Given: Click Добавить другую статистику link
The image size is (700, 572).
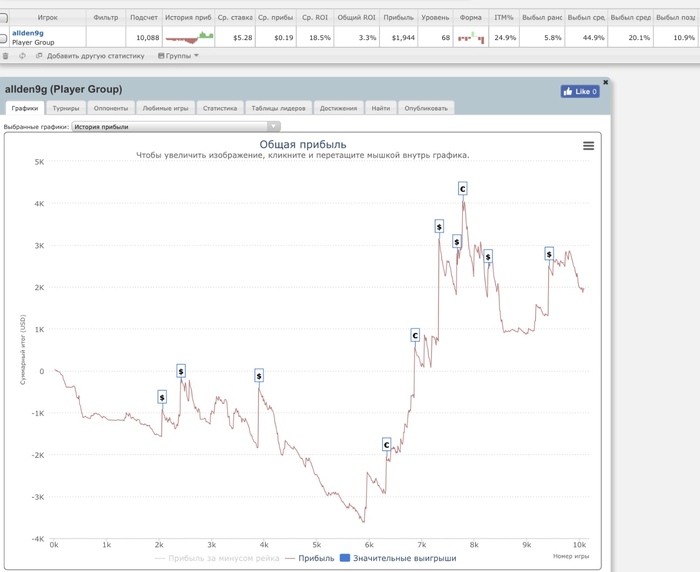Looking at the screenshot, I should tap(96, 56).
